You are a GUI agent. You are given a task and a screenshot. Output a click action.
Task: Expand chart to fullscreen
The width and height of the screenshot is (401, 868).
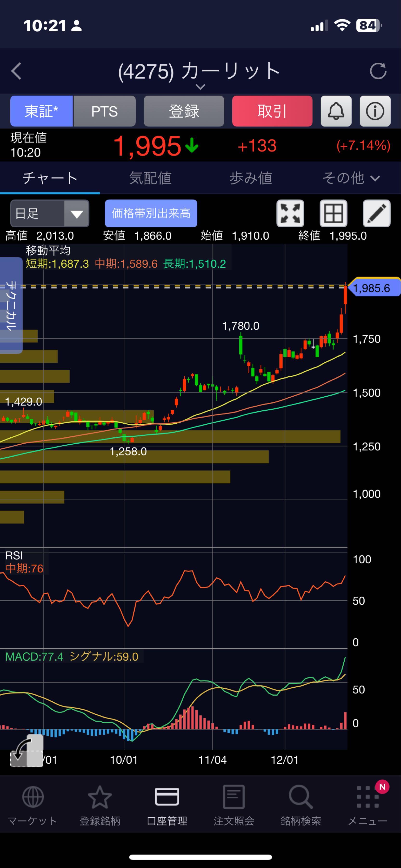click(x=290, y=214)
